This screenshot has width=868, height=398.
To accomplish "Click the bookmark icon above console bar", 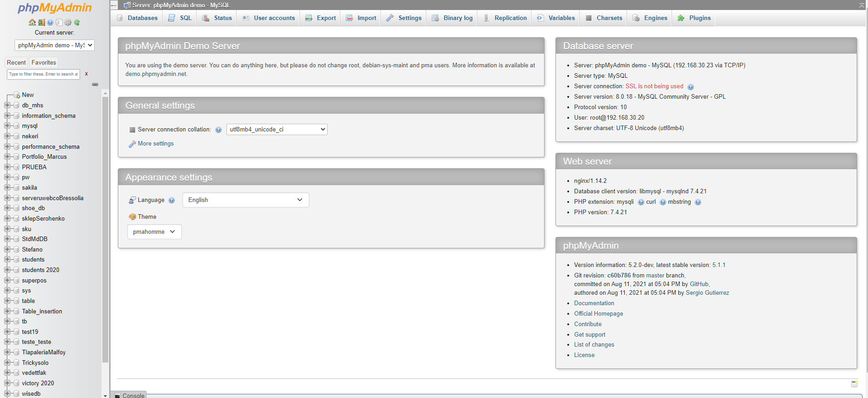I will pos(854,383).
